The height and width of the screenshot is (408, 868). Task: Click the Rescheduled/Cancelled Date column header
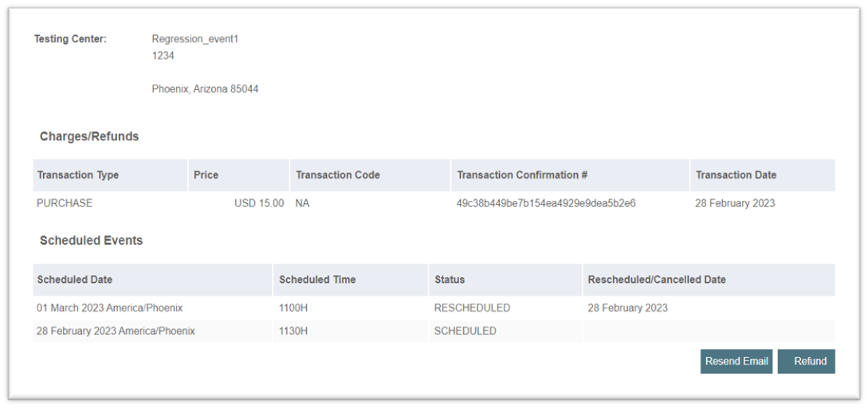(x=657, y=280)
